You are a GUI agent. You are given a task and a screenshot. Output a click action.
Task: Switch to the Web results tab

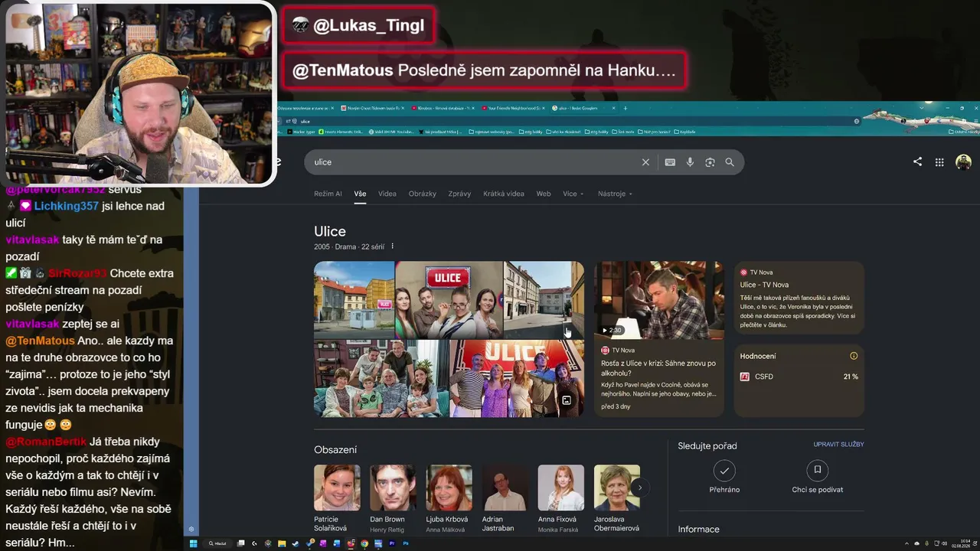[544, 194]
